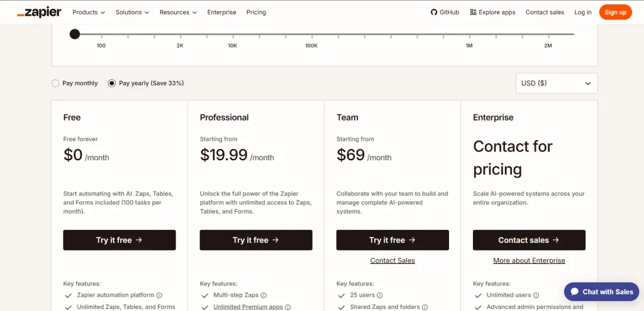This screenshot has height=311, width=644.
Task: Open the Enterprise nav item
Action: click(222, 13)
